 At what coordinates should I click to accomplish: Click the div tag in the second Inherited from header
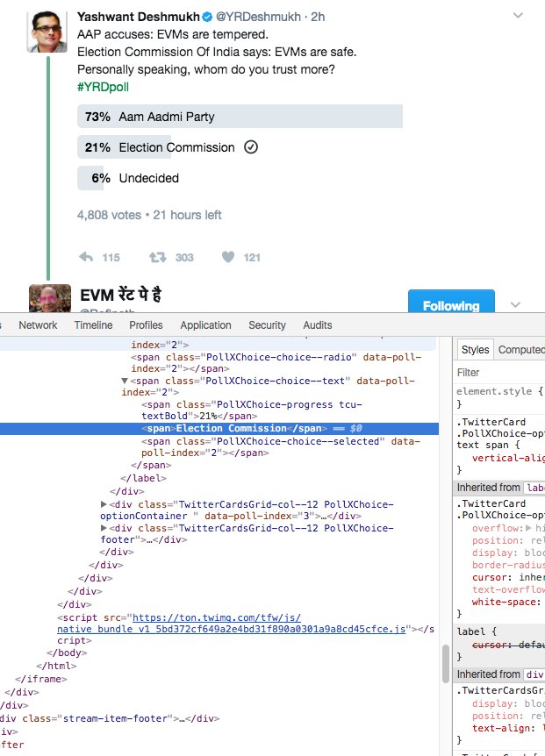[534, 674]
